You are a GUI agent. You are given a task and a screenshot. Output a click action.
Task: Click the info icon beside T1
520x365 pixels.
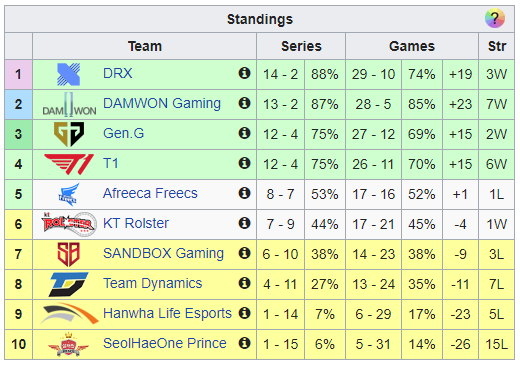(244, 163)
